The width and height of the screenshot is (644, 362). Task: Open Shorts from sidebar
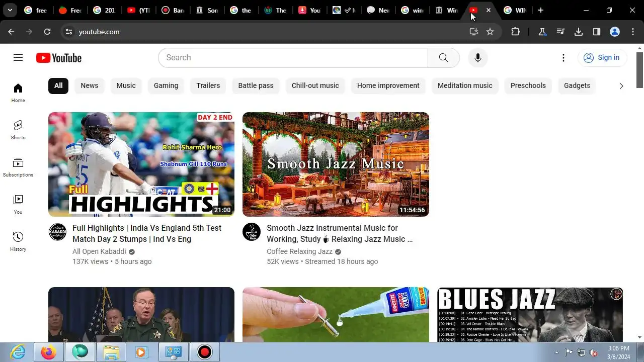coord(18,130)
